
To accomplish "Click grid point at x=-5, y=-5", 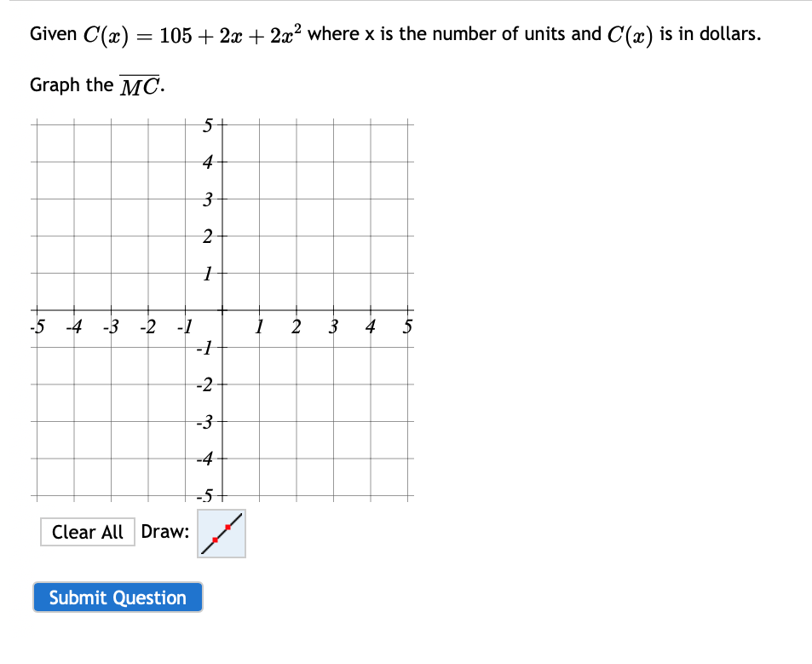I will [37, 496].
